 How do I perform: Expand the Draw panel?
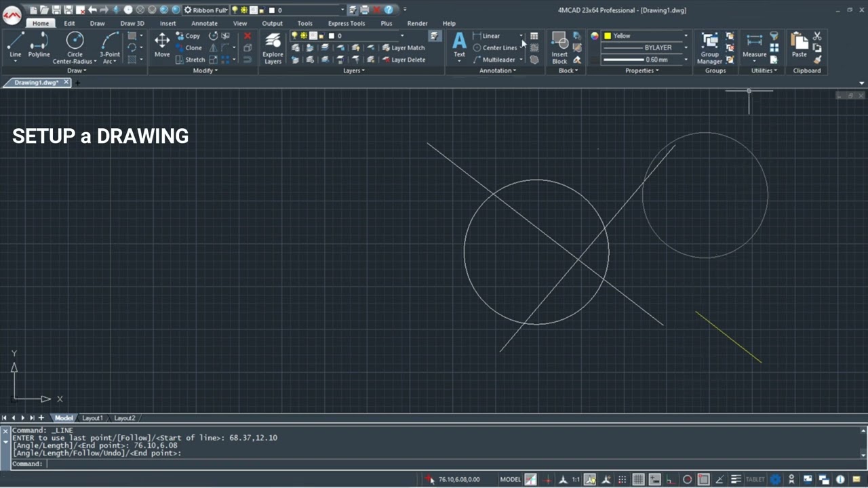76,70
